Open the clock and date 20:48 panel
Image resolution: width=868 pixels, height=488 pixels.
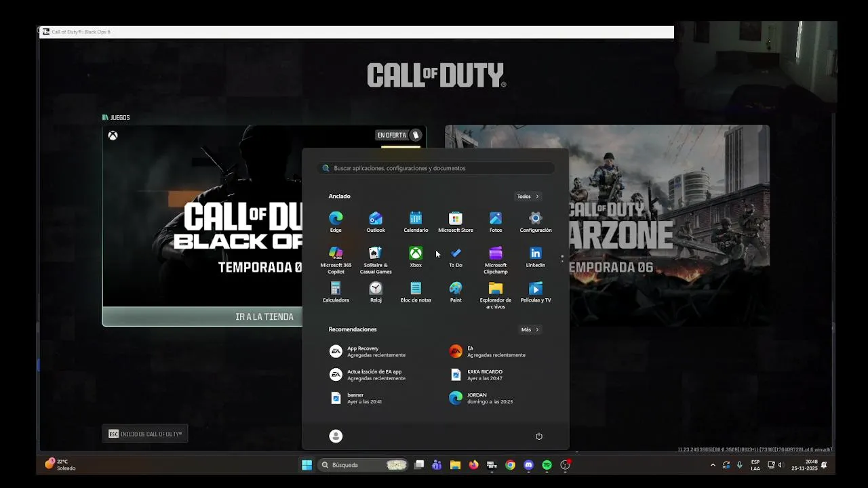click(x=804, y=465)
